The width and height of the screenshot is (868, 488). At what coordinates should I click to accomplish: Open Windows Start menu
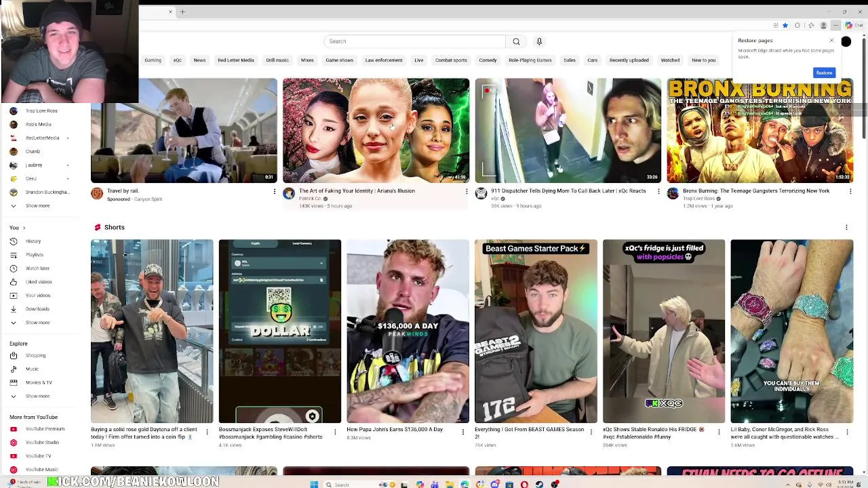click(x=314, y=484)
